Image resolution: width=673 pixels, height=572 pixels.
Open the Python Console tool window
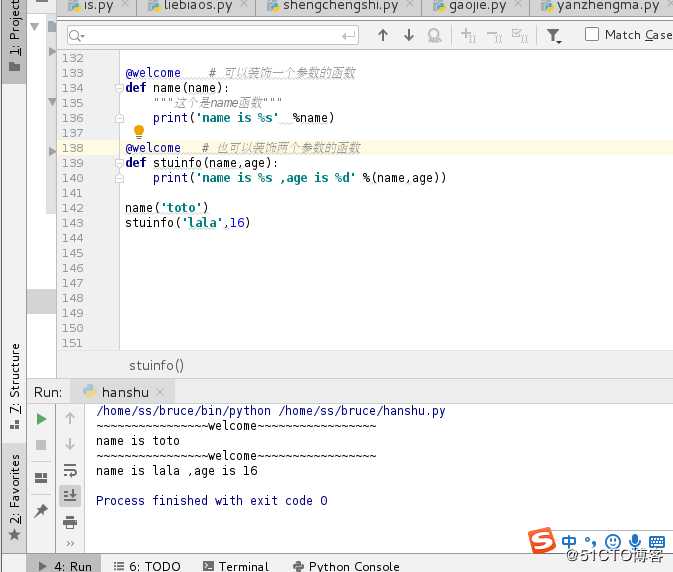click(x=346, y=566)
